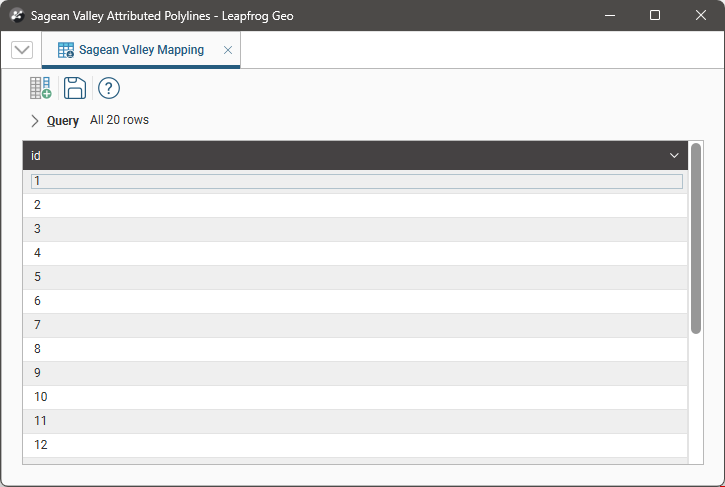Select row with id 12
The image size is (725, 487).
tap(356, 445)
